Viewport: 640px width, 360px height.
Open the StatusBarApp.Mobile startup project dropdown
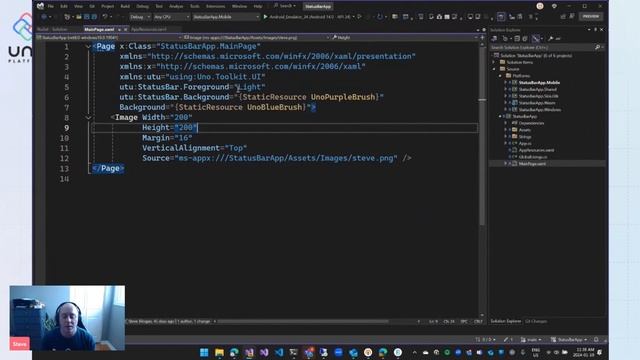coord(226,17)
